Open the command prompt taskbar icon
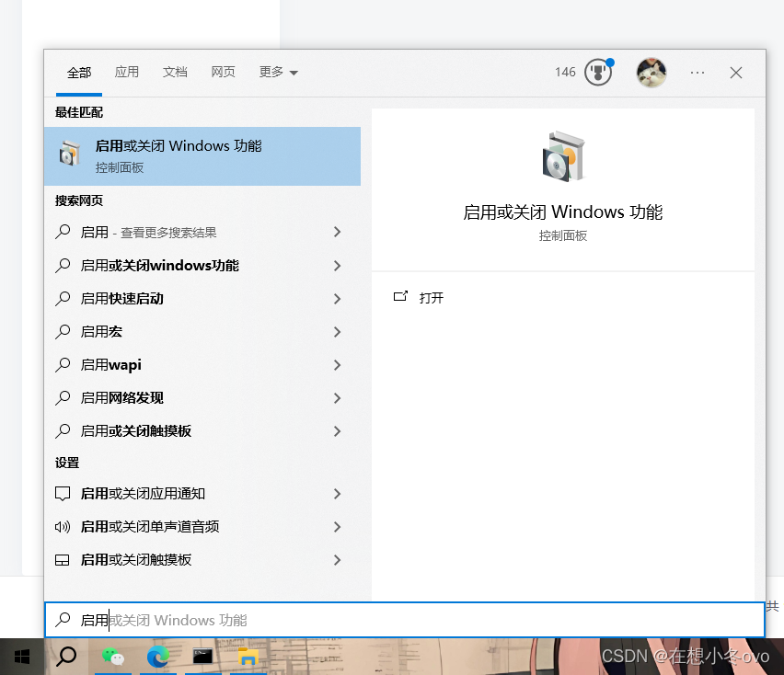This screenshot has width=784, height=675. coord(203,657)
